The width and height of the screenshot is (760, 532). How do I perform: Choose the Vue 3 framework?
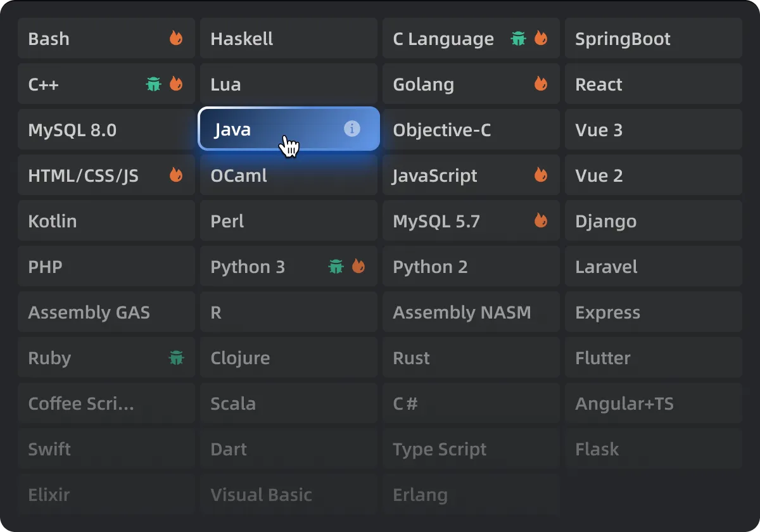pos(653,130)
